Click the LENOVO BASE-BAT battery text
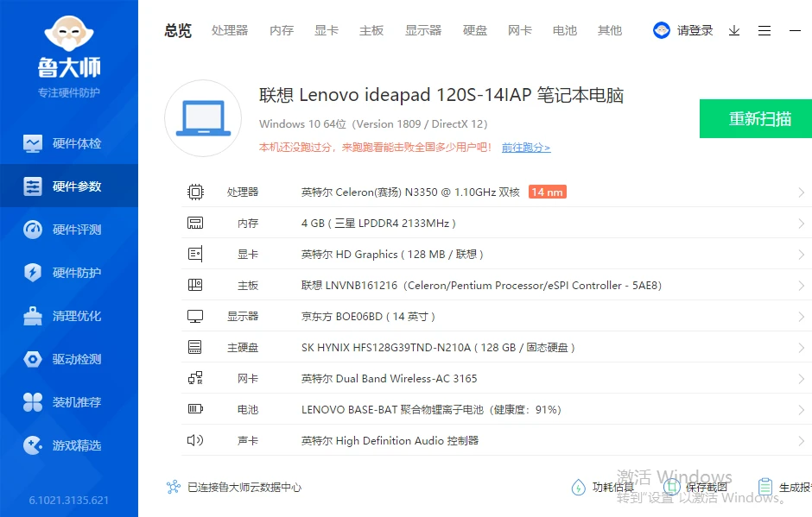 pos(431,409)
